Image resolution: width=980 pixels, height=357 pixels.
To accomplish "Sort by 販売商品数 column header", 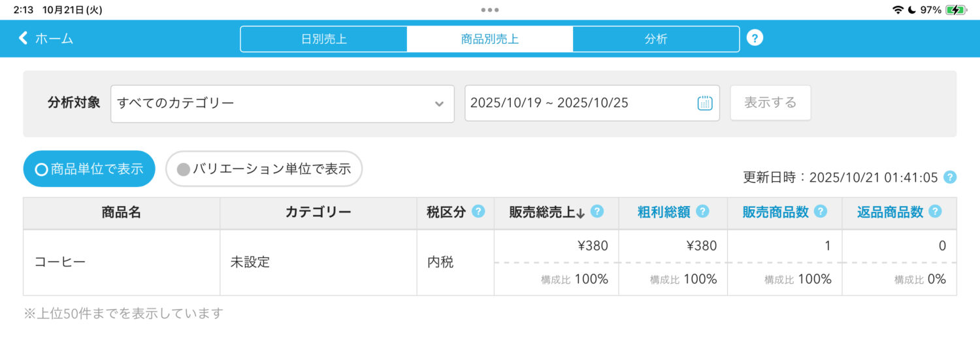I will coord(775,212).
